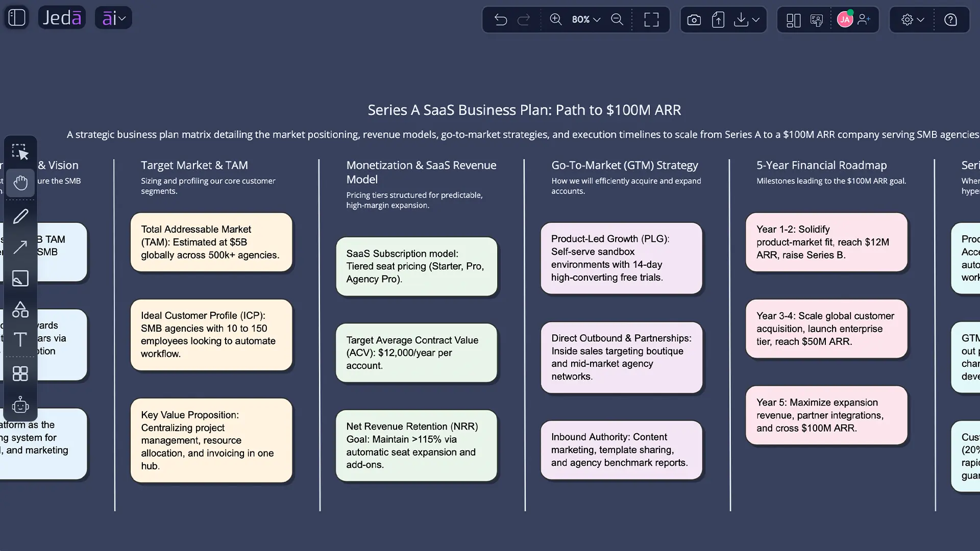Open the board layout view icon
Image resolution: width=980 pixels, height=551 pixels.
click(x=793, y=20)
